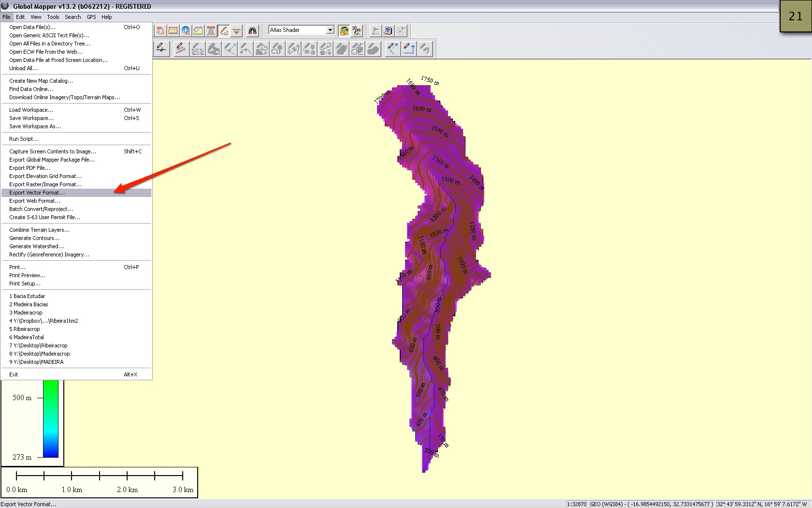Viewport: 812px width, 508px height.
Task: Activate the Digitizer pencil tool
Action: click(223, 30)
